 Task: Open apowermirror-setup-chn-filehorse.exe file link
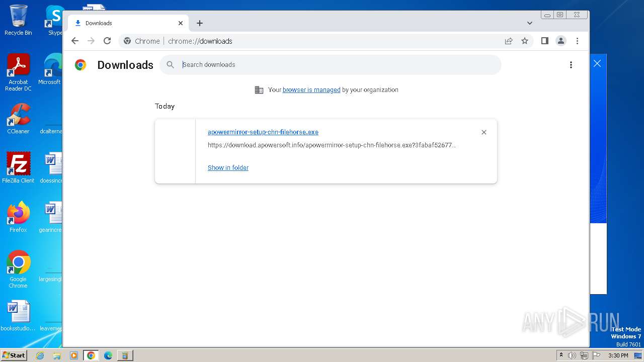[x=263, y=132]
